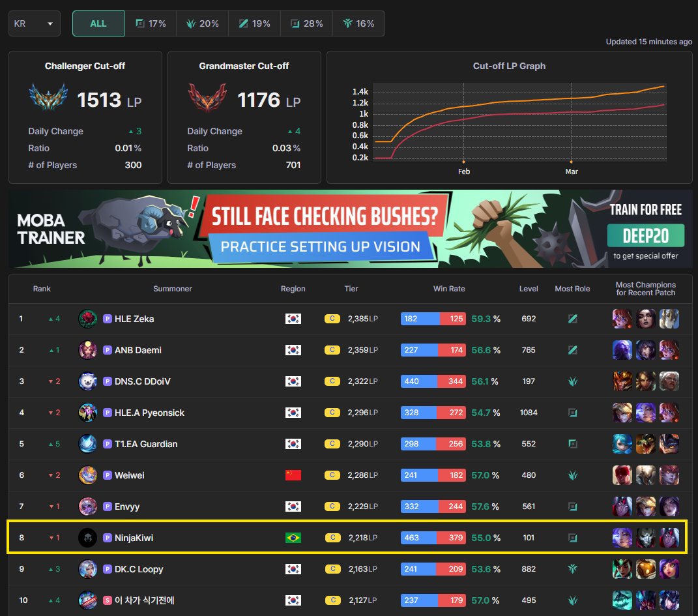698x616 pixels.
Task: Click Weiwei's first recent champion
Action: (622, 475)
